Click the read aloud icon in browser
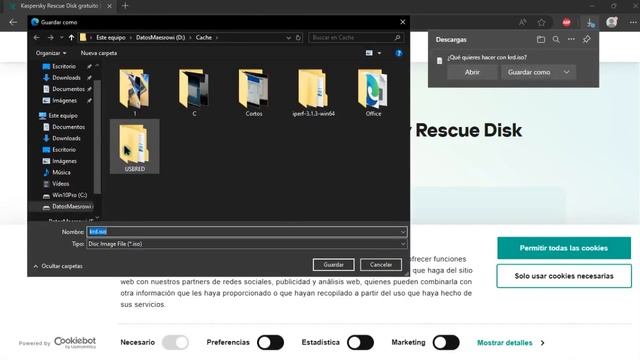Image resolution: width=640 pixels, height=360 pixels. (522, 22)
